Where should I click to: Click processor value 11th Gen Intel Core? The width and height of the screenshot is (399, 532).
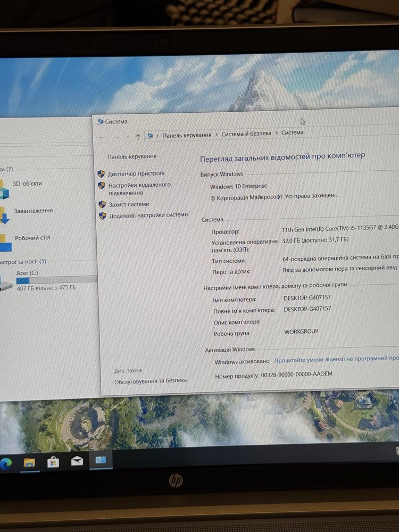pos(340,228)
